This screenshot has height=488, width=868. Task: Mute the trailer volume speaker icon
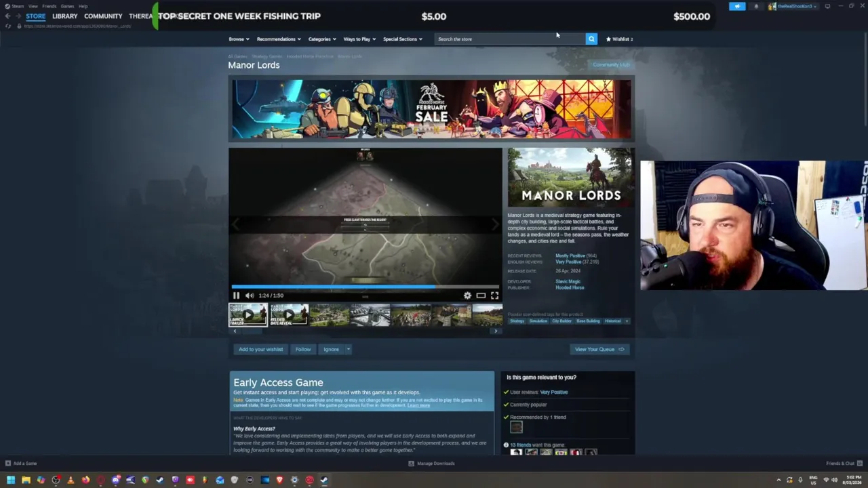250,296
